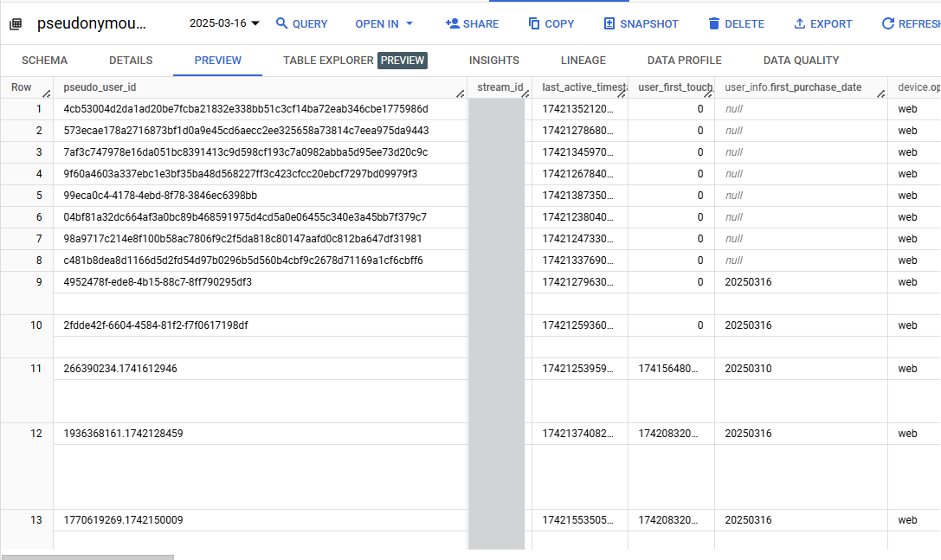Select pseudo_user_id cell starting c481b8de

tap(261, 261)
